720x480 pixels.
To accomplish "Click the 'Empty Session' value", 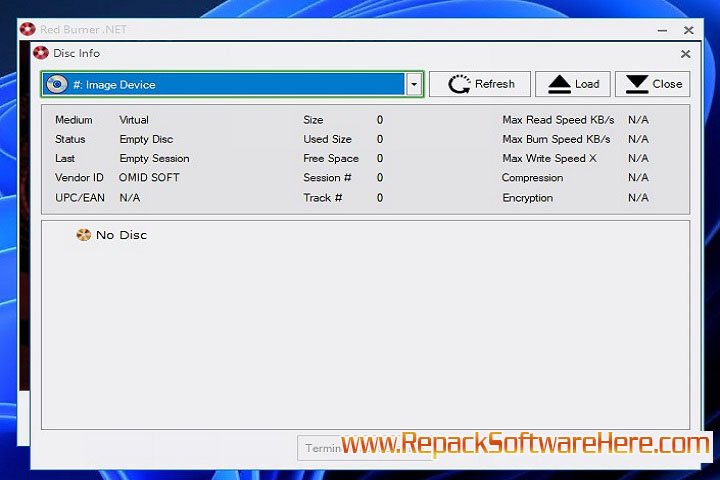I will click(x=154, y=158).
